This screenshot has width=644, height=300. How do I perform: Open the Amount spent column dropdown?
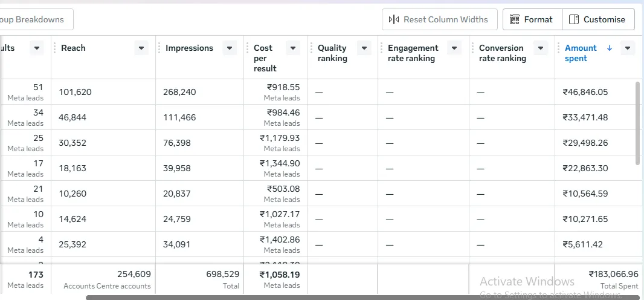click(627, 48)
